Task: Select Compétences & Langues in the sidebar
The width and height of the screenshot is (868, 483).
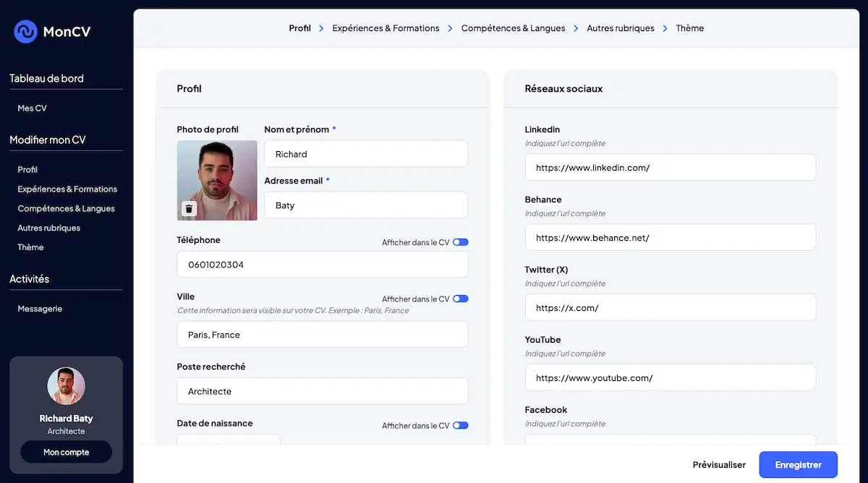Action: click(x=66, y=208)
